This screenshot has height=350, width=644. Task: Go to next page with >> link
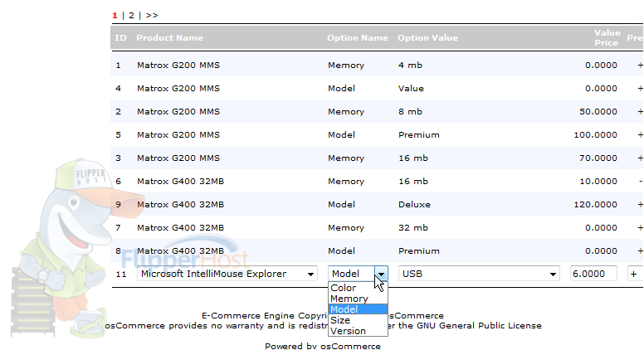coord(152,15)
